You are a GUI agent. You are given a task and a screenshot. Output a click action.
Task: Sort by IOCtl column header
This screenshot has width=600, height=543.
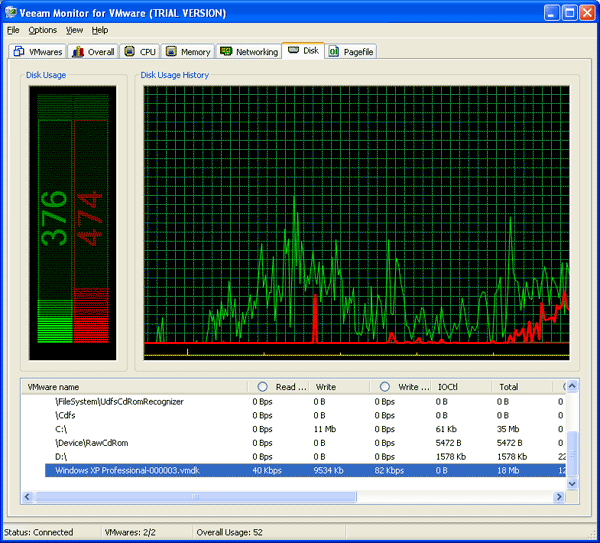[461, 387]
